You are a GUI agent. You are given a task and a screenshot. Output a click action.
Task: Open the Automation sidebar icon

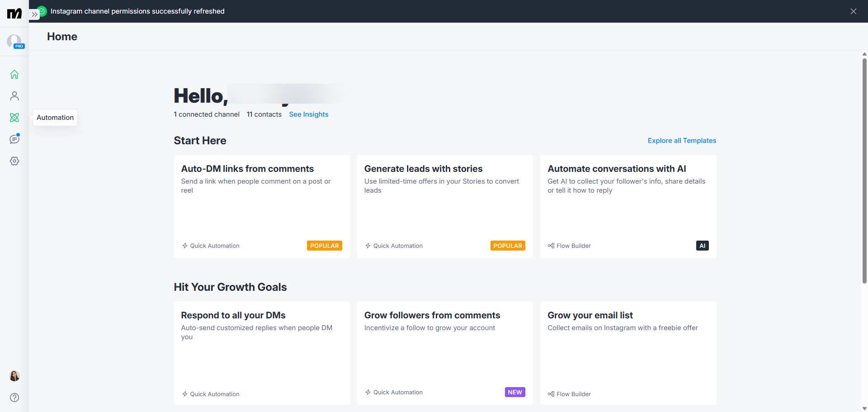pyautogui.click(x=14, y=118)
